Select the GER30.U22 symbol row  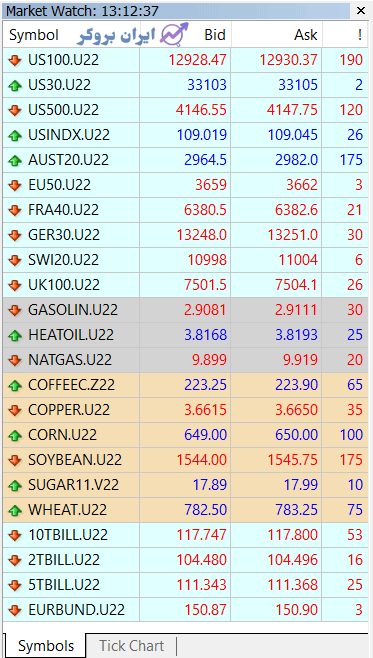coord(185,235)
